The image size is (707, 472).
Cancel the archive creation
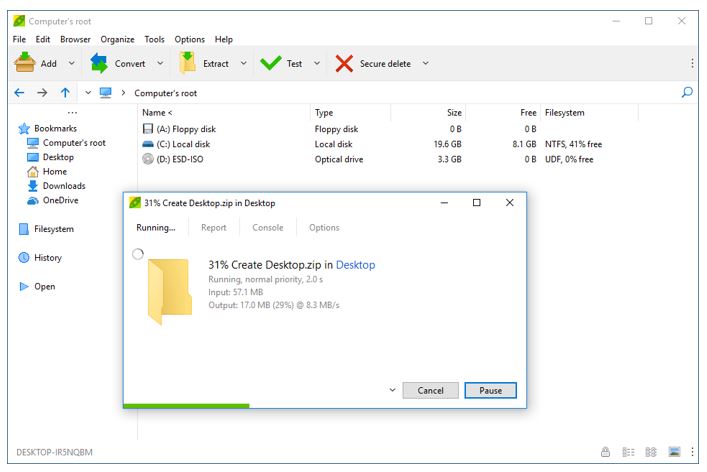[430, 390]
